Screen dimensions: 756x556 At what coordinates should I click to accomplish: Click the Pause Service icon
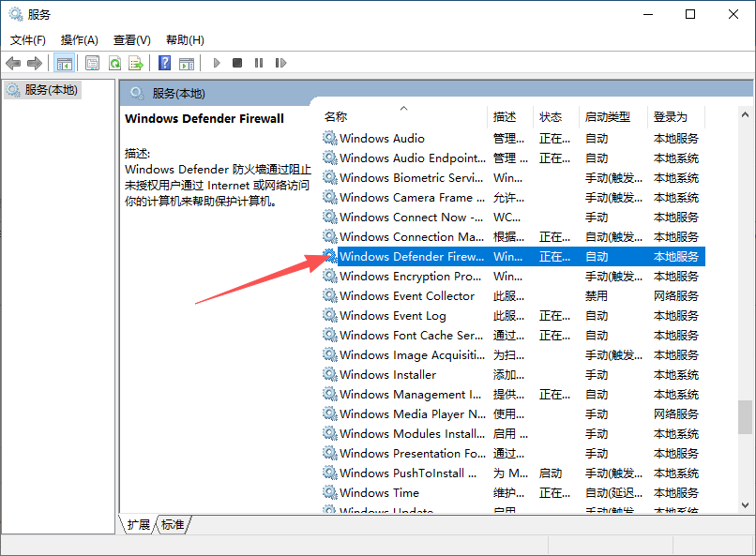[x=259, y=63]
